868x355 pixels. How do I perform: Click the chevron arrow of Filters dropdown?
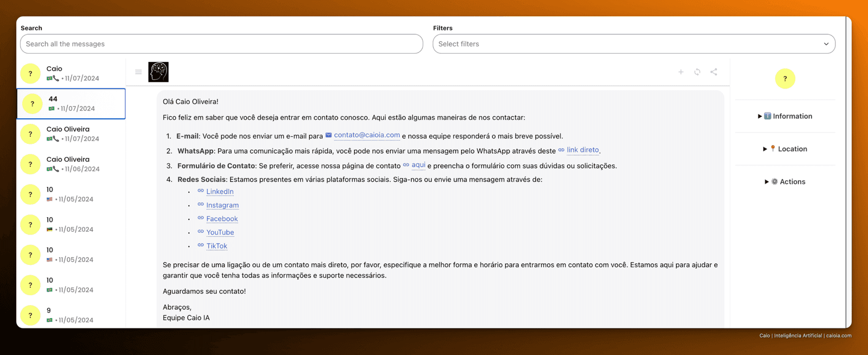(x=826, y=44)
